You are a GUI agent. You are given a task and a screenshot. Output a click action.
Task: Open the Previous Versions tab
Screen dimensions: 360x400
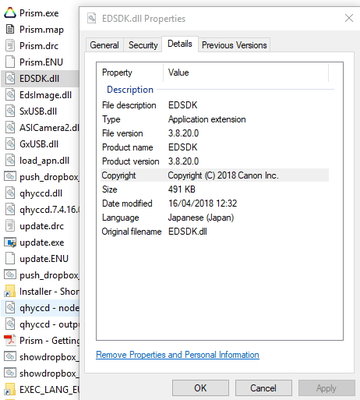234,45
